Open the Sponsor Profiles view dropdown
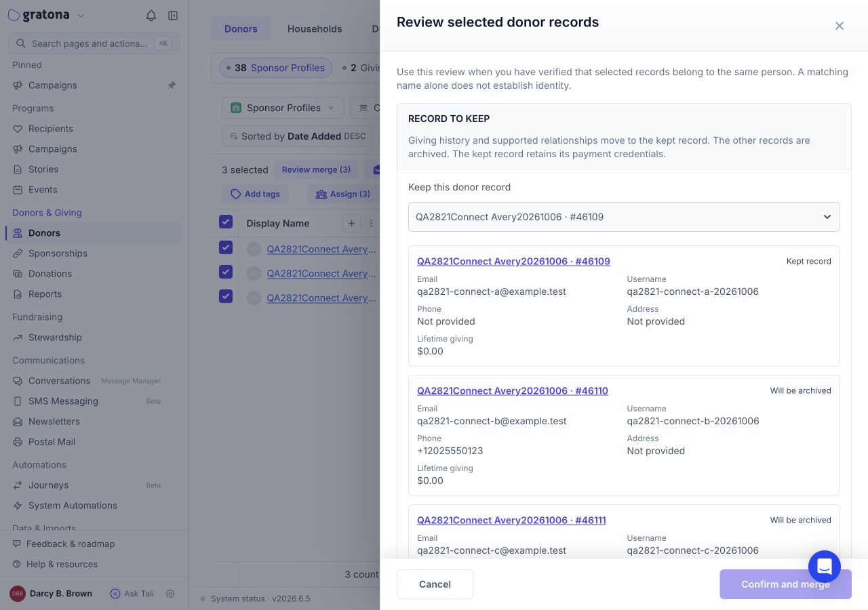Viewport: 868px width, 610px height. click(283, 108)
